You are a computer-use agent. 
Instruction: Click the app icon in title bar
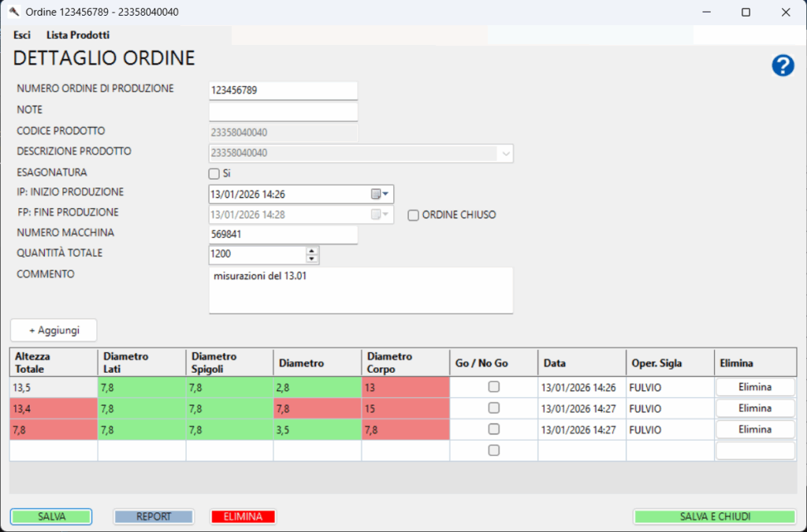[x=13, y=12]
